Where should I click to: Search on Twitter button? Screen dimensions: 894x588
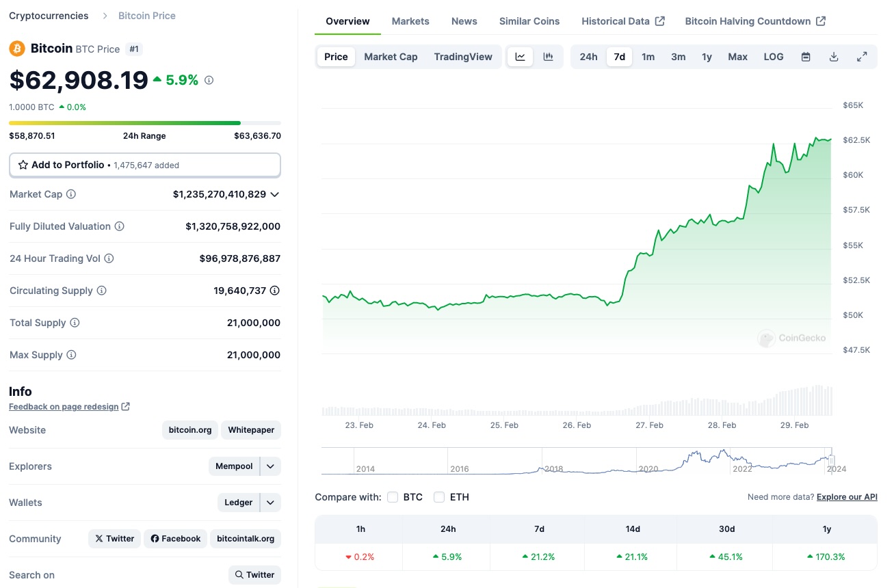click(x=254, y=575)
